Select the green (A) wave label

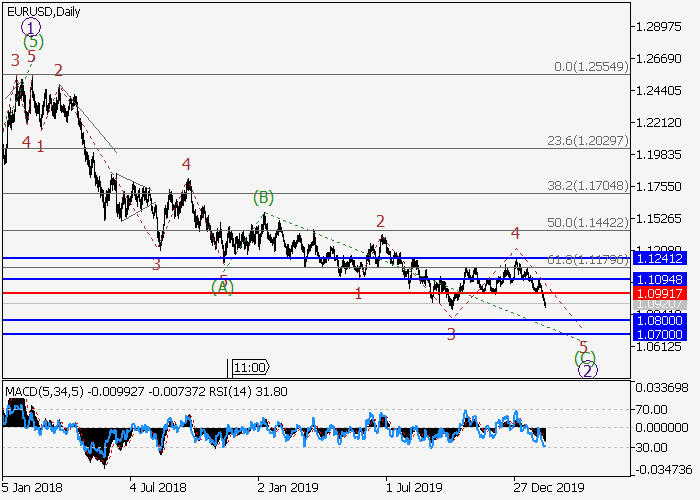(222, 287)
